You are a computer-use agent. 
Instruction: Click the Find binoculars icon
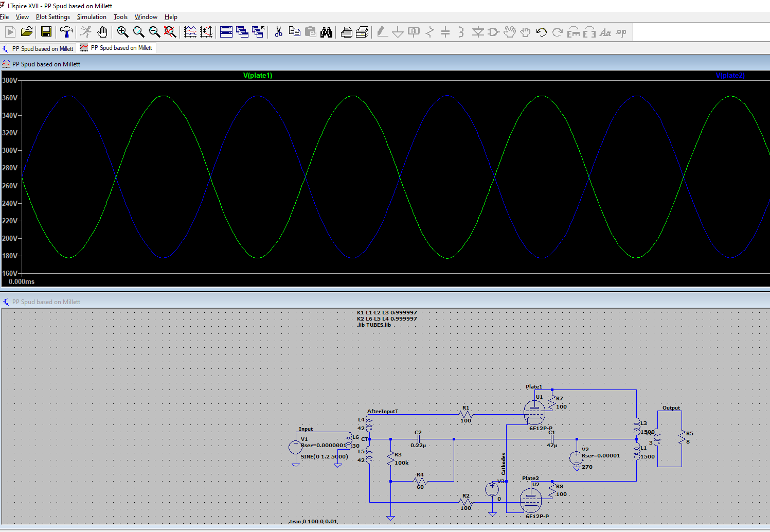326,32
